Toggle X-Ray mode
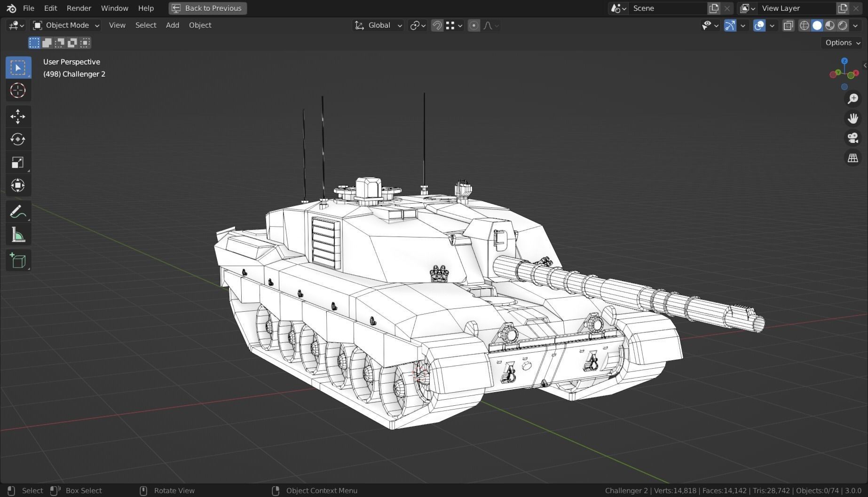The width and height of the screenshot is (868, 497). pos(789,25)
